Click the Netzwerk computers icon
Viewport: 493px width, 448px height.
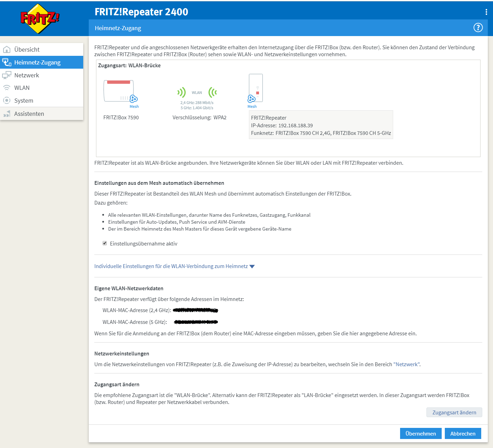point(7,75)
